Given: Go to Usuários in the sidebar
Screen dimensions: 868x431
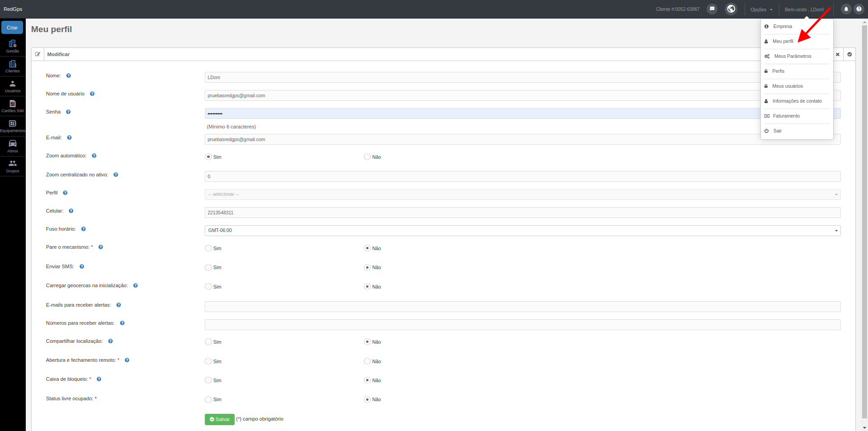Looking at the screenshot, I should [x=13, y=86].
